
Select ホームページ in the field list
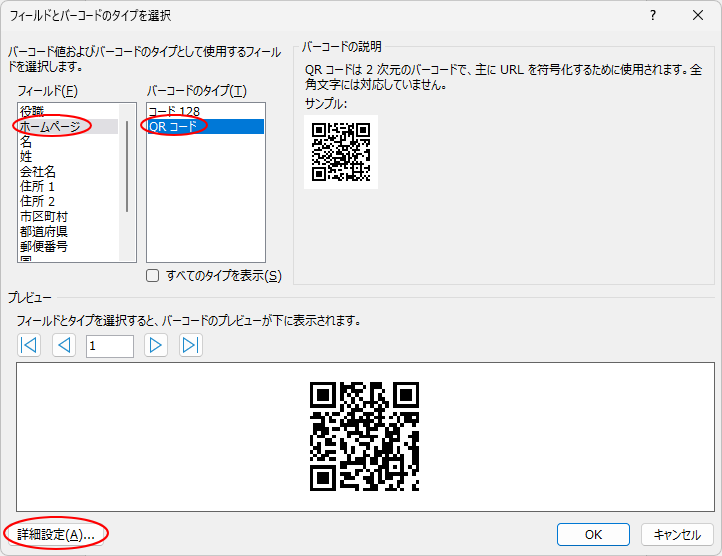click(x=50, y=126)
